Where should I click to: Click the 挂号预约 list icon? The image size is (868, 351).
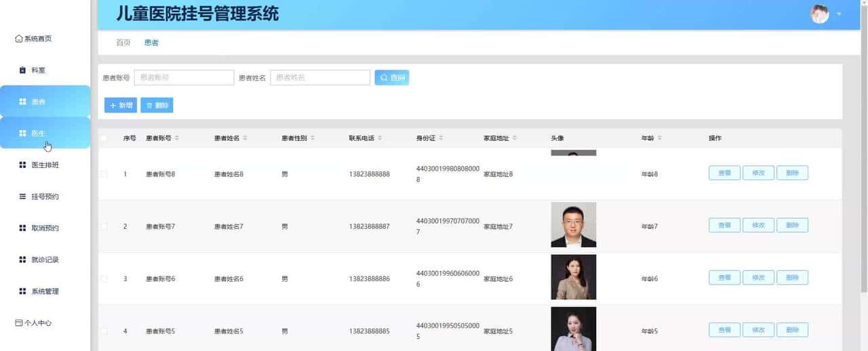tap(22, 197)
